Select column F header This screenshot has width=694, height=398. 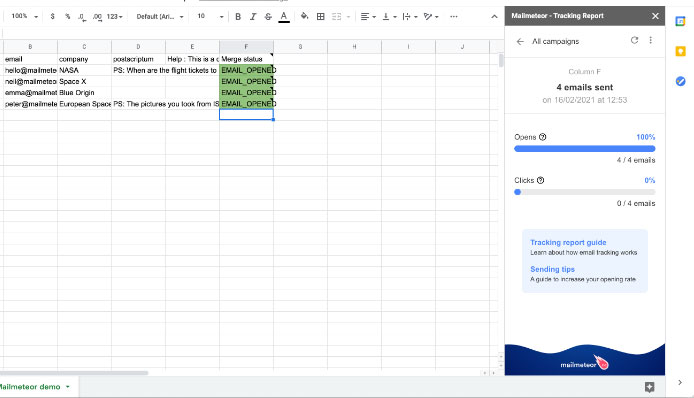pos(246,46)
